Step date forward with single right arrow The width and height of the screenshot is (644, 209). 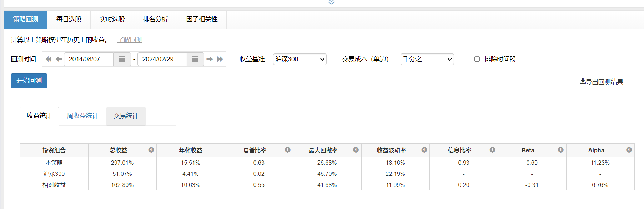pyautogui.click(x=210, y=59)
